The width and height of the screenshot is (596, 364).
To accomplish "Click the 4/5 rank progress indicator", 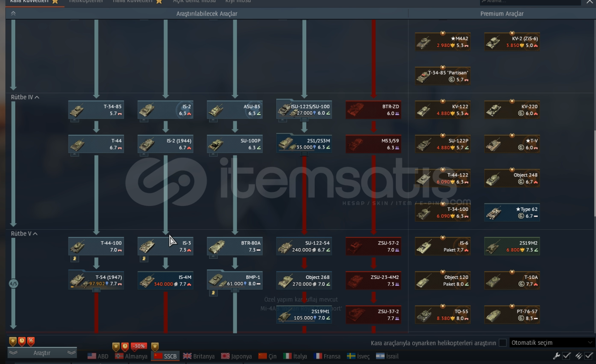I will click(x=13, y=284).
